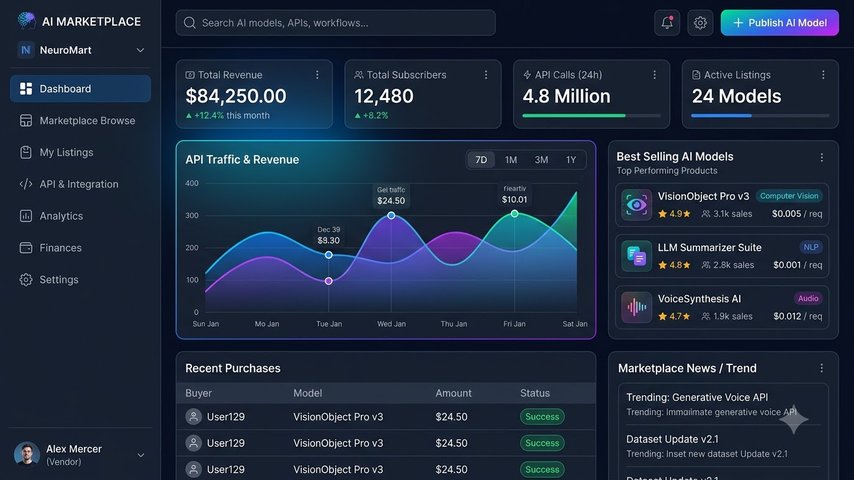Expand the Alex Mercer account menu

[x=141, y=455]
